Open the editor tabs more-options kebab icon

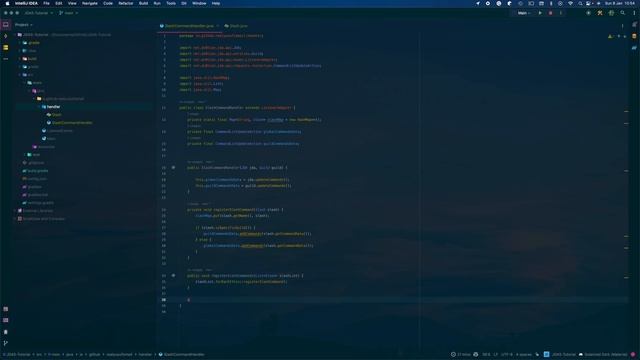click(622, 26)
